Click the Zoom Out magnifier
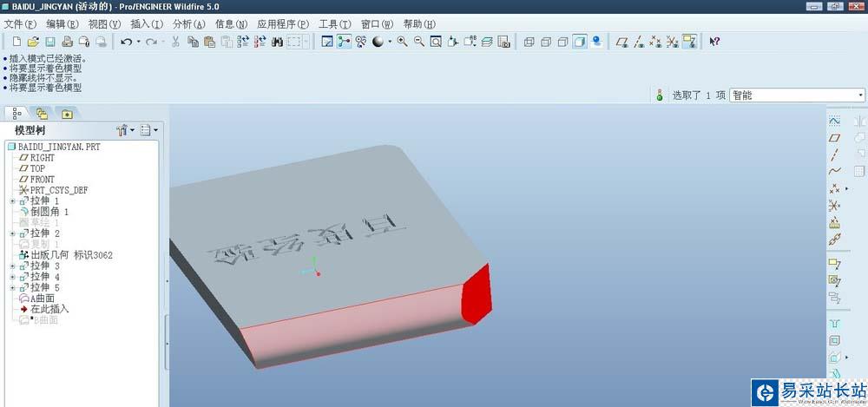 [419, 42]
